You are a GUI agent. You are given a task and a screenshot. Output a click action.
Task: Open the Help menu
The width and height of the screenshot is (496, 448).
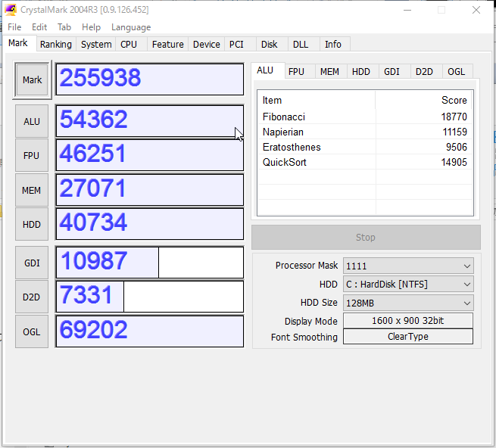tap(91, 27)
